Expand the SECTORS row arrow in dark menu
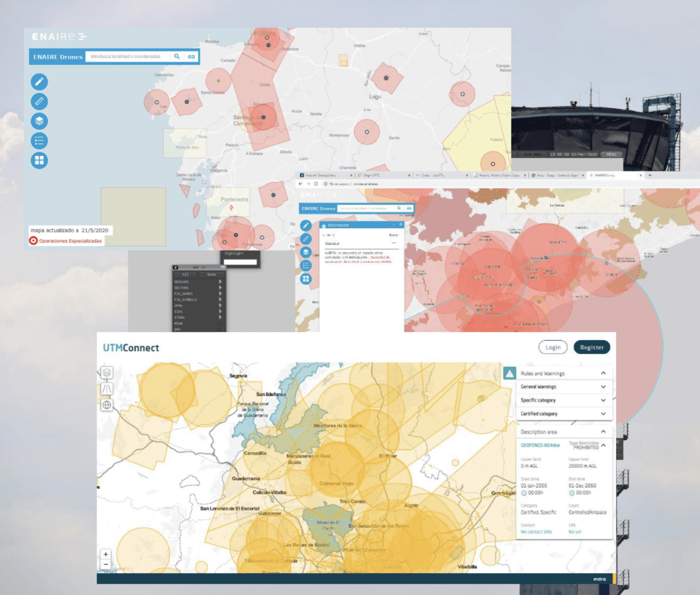 pos(220,288)
